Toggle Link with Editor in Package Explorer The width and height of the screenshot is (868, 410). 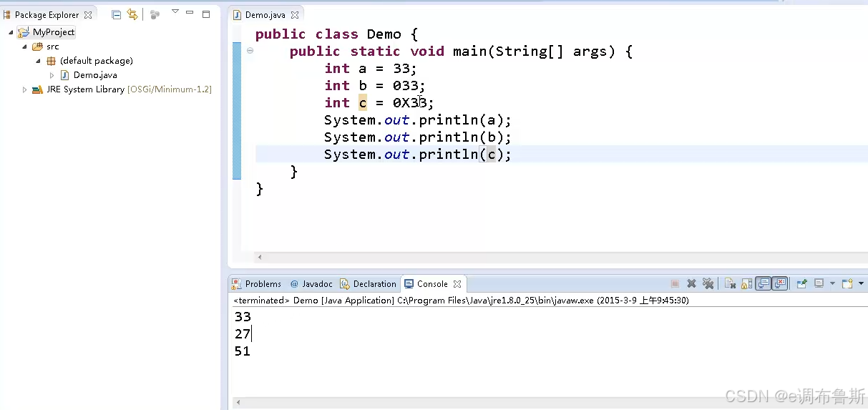(132, 14)
